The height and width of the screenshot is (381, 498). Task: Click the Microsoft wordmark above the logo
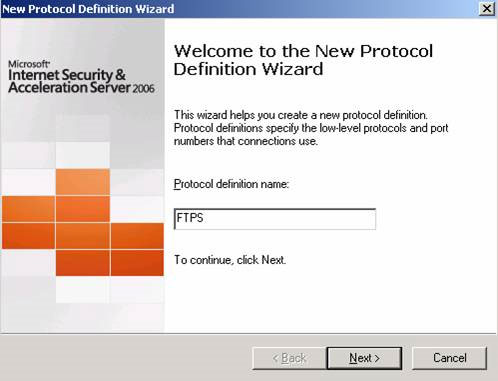click(x=29, y=64)
